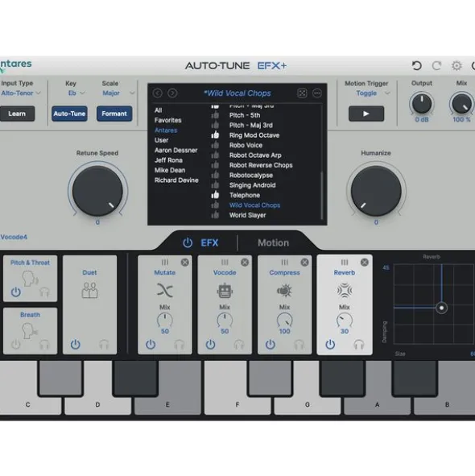Go to previous preset arrow
The height and width of the screenshot is (476, 475).
tap(158, 93)
